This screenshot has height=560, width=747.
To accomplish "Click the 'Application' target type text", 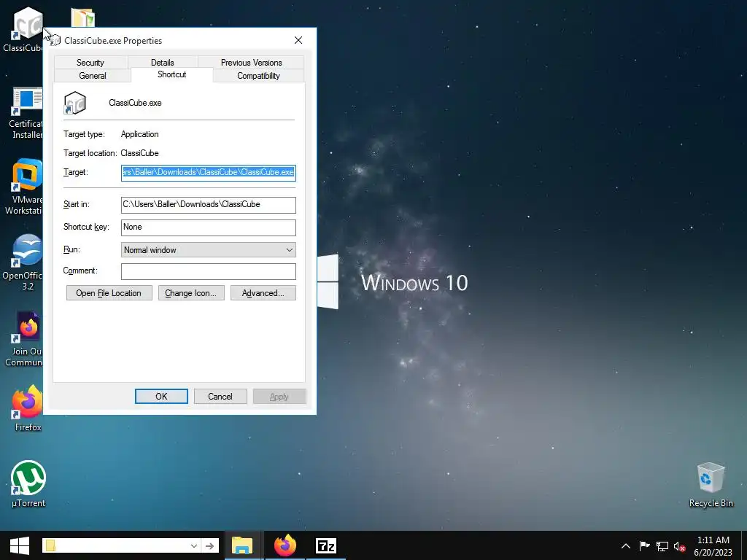I will (139, 134).
